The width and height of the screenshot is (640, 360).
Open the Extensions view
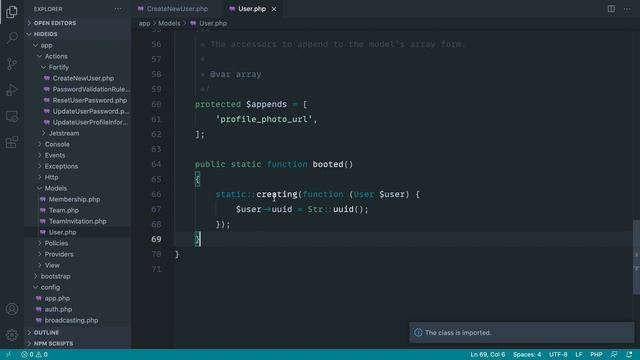pos(12,142)
